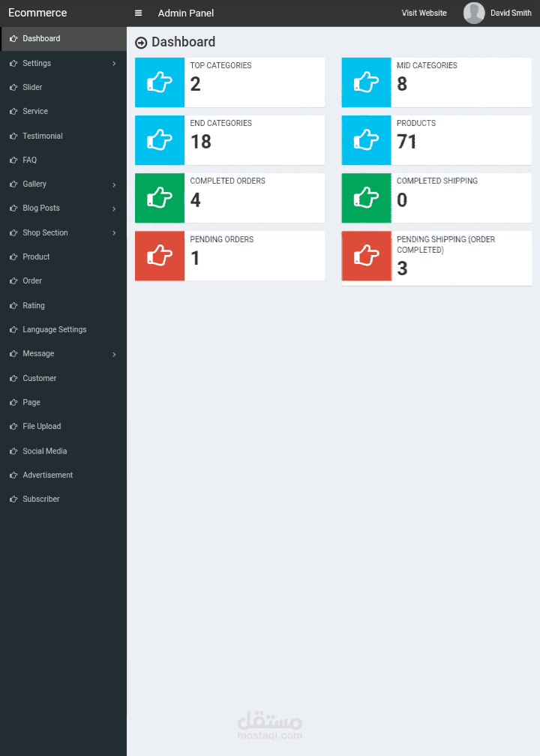Click the hand icon next to Slider

(13, 87)
